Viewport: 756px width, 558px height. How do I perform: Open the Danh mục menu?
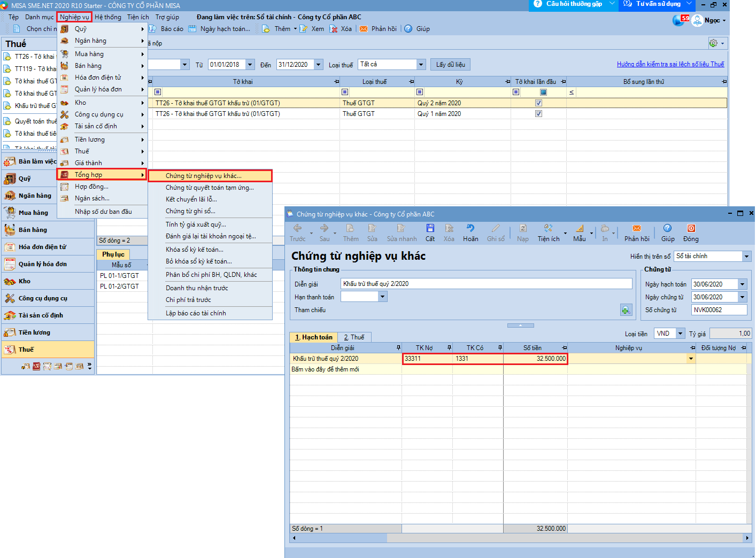click(40, 17)
